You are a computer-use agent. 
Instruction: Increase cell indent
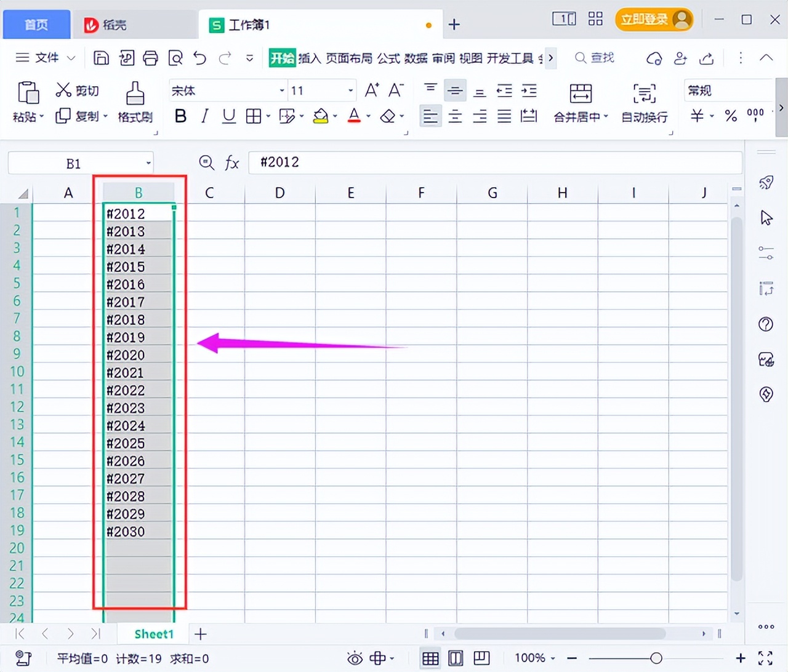(x=529, y=90)
